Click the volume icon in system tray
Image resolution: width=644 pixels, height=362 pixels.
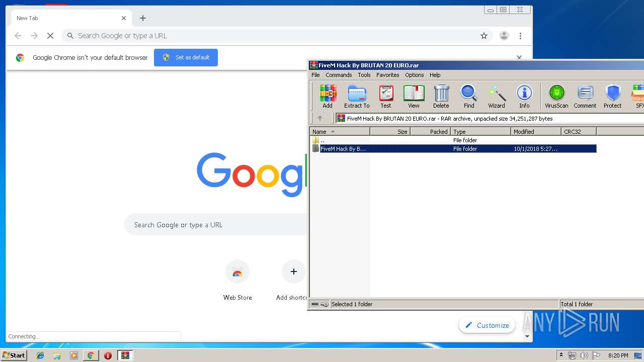click(584, 355)
